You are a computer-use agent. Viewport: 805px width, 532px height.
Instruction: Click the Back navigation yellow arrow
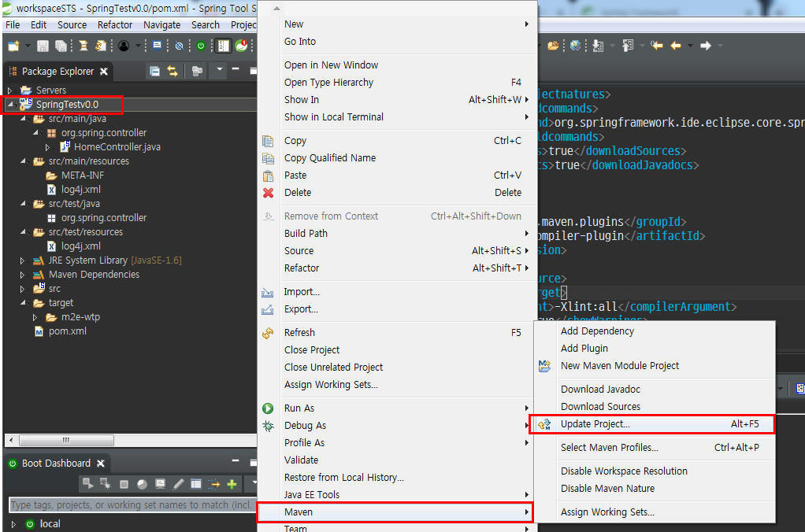pyautogui.click(x=676, y=46)
